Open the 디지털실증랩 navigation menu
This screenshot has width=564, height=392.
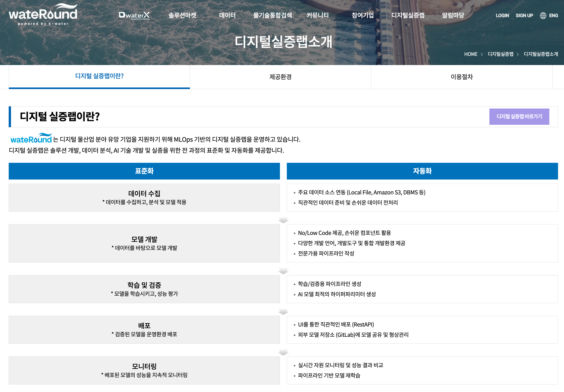(408, 15)
